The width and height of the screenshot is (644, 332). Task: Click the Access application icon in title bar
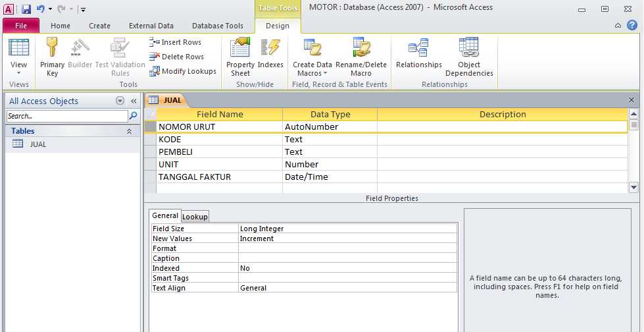tap(9, 9)
